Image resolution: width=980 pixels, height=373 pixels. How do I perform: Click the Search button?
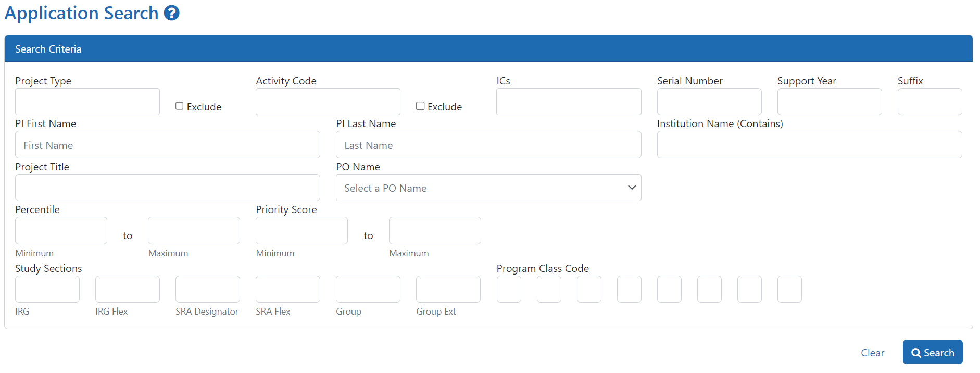(933, 352)
